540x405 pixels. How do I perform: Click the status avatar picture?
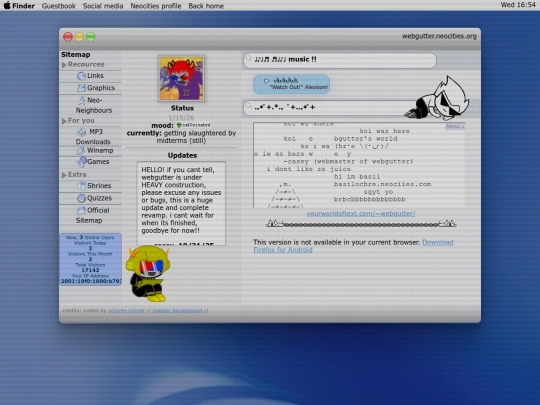181,78
